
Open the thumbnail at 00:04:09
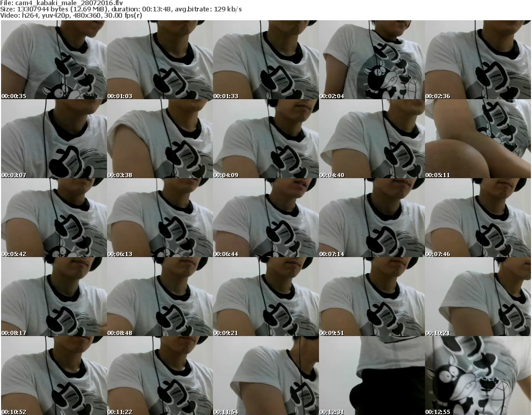click(x=265, y=139)
